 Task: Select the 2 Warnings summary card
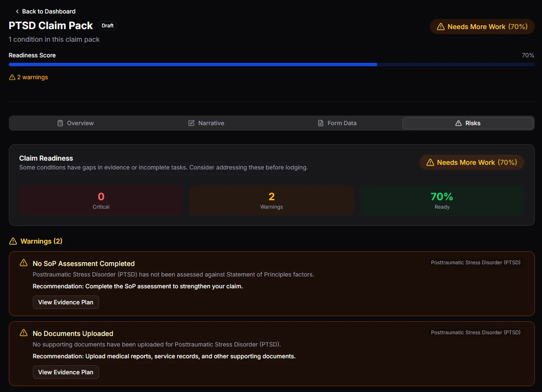pos(271,201)
